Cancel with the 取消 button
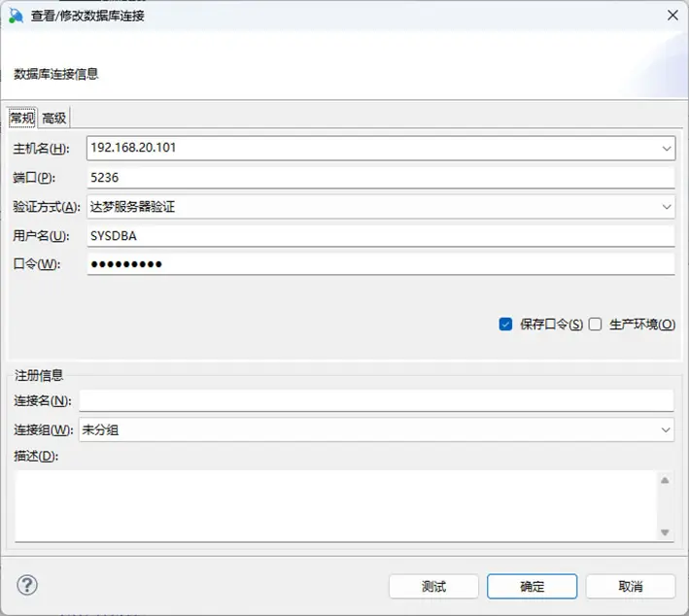 (x=631, y=587)
